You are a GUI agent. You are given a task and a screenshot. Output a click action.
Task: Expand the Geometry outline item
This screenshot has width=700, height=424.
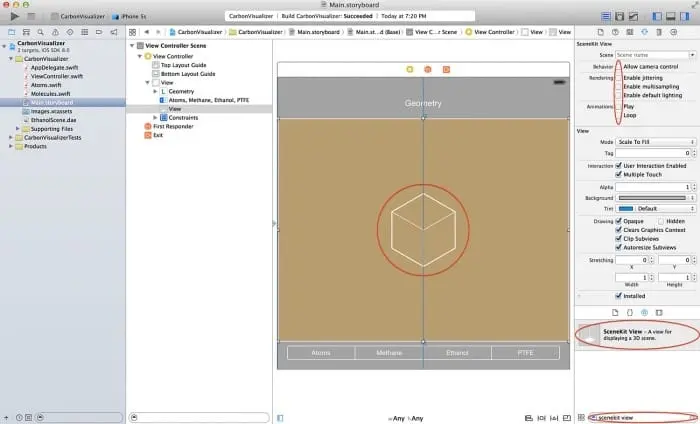click(x=155, y=91)
